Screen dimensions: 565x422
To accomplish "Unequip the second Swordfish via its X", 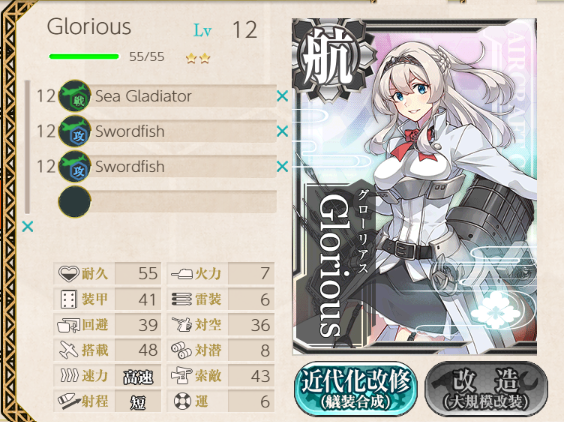I will tap(282, 166).
